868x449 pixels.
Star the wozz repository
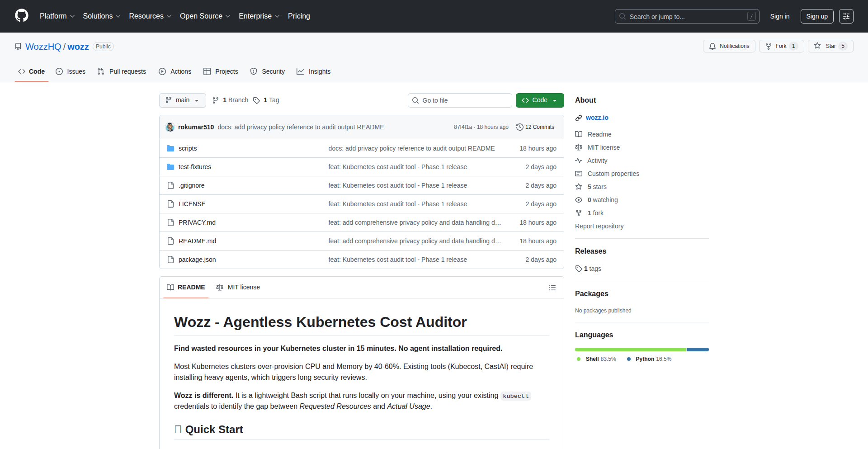[830, 46]
